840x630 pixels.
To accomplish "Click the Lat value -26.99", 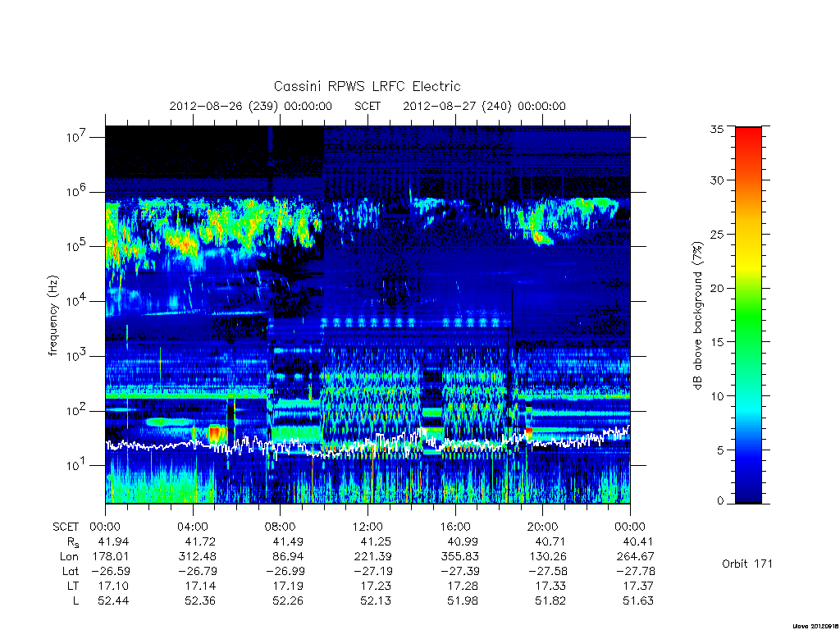I will pyautogui.click(x=285, y=571).
